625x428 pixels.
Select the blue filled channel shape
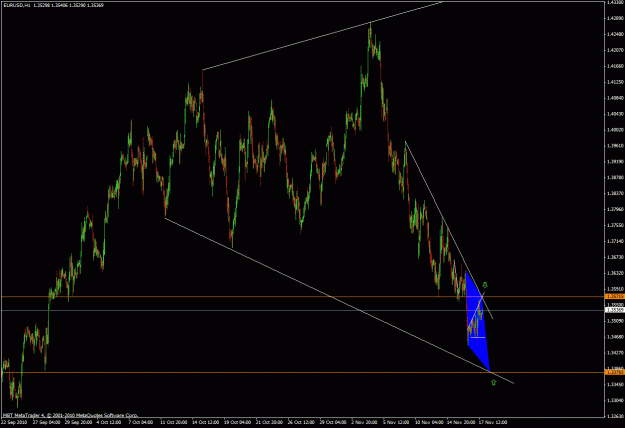(477, 323)
